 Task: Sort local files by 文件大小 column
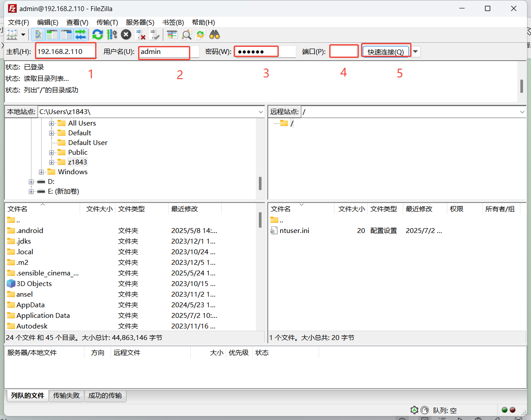98,209
